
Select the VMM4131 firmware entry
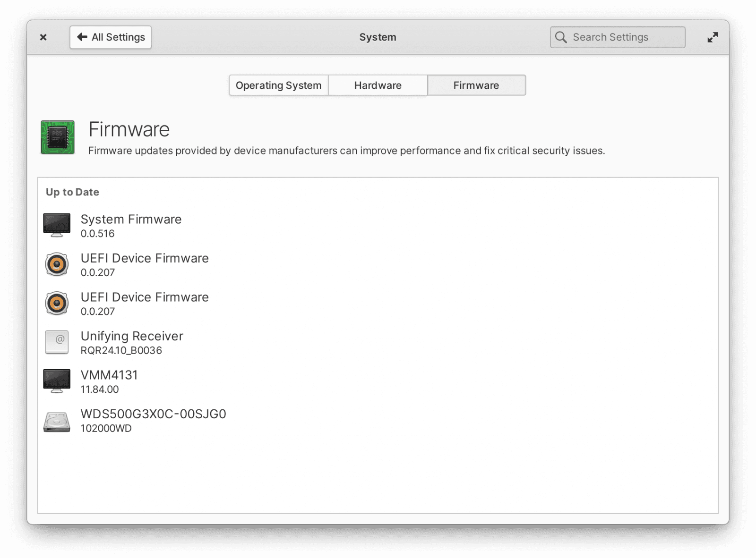[109, 380]
